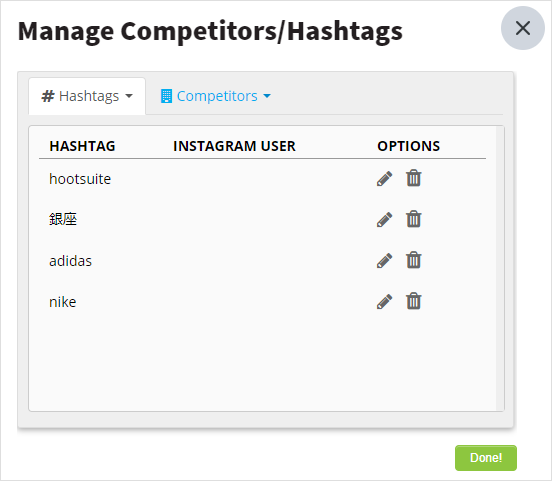552x481 pixels.
Task: Edit the hootsuite hashtag with the pencil icon
Action: pos(384,179)
